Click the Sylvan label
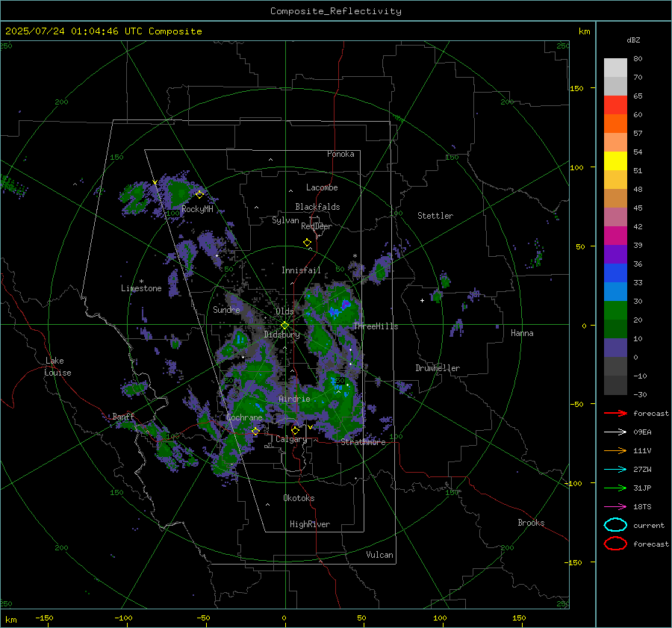Image resolution: width=672 pixels, height=628 pixels. (x=285, y=220)
